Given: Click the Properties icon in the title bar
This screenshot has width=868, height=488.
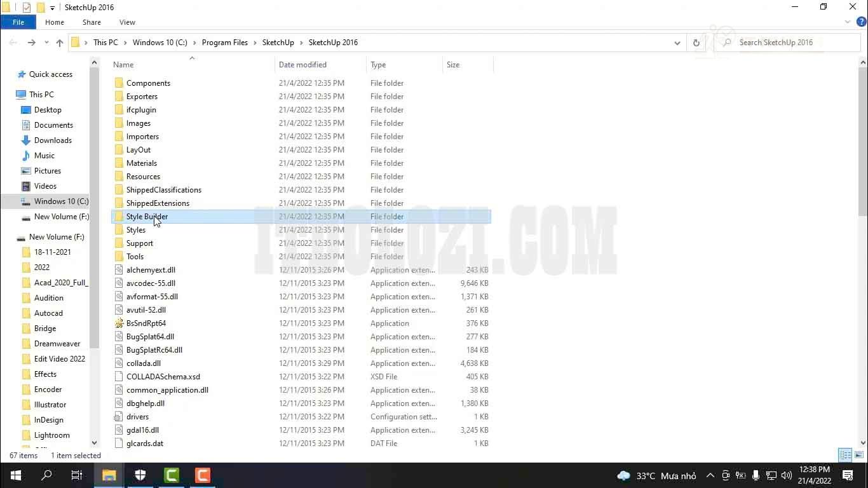Looking at the screenshot, I should [26, 8].
